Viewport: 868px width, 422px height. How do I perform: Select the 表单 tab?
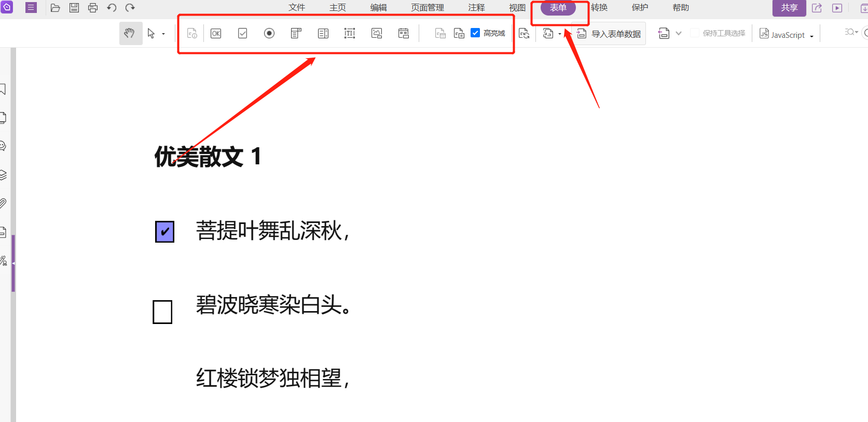[558, 8]
